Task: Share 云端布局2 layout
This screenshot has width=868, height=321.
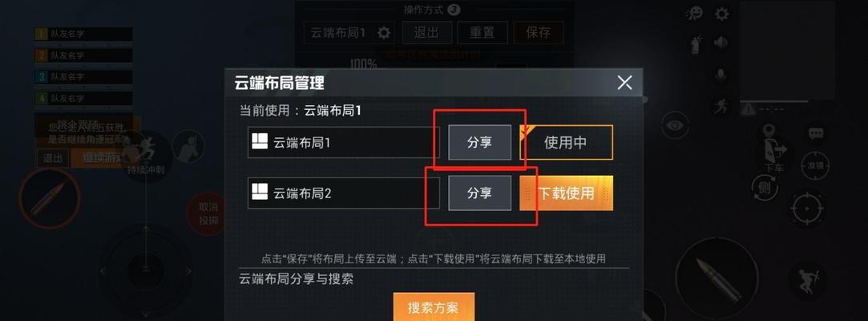Action: point(479,193)
